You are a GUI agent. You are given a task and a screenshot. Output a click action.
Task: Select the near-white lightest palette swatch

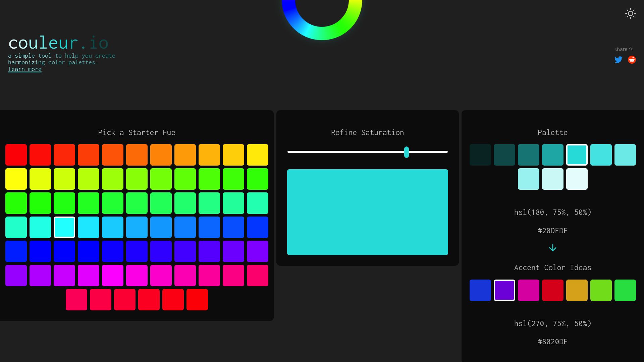(x=577, y=179)
